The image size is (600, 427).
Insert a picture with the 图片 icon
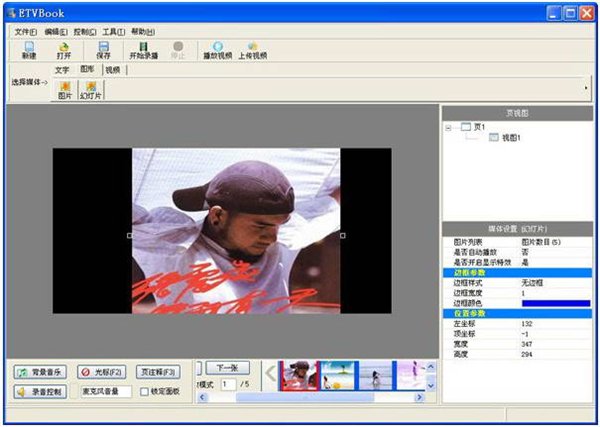[65, 90]
